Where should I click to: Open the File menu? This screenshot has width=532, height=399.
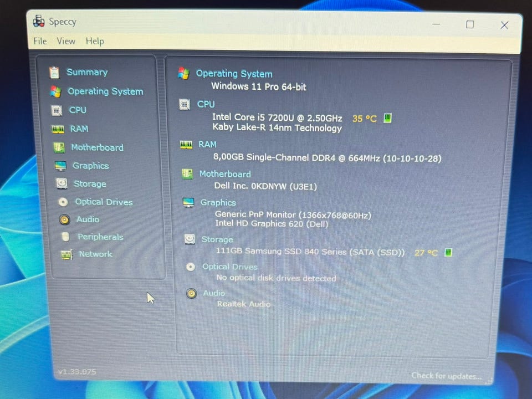(40, 41)
